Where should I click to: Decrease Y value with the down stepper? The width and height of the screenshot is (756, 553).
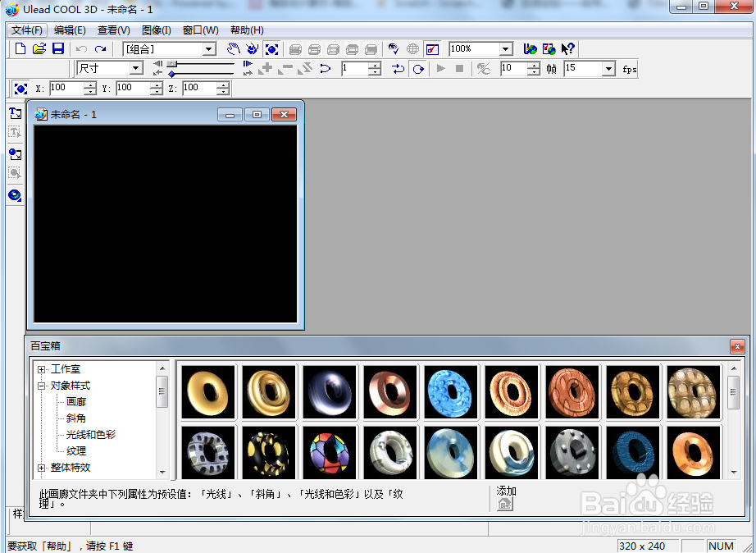(x=157, y=92)
